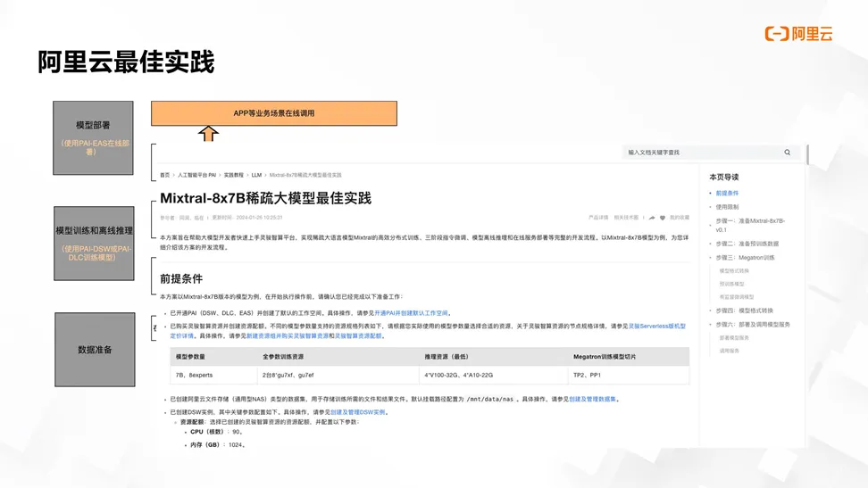Open LLM breadcrumb link

coord(256,175)
